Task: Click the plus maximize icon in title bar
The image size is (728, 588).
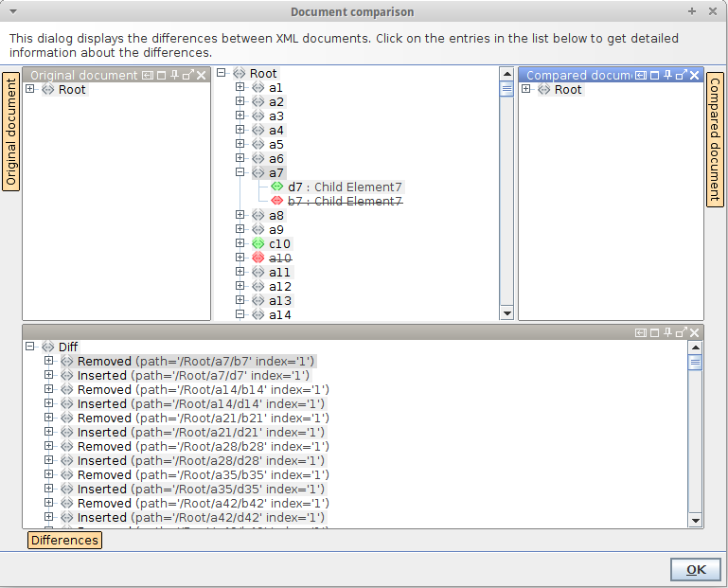Action: (x=692, y=11)
